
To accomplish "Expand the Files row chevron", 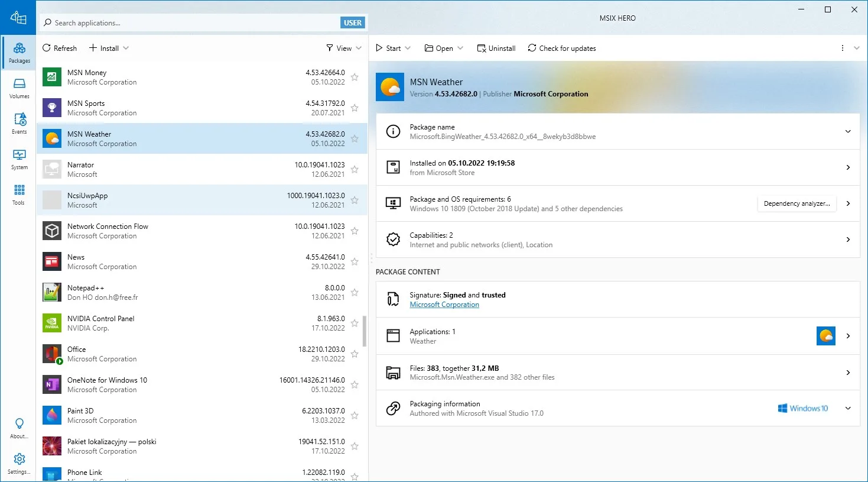I will [848, 373].
